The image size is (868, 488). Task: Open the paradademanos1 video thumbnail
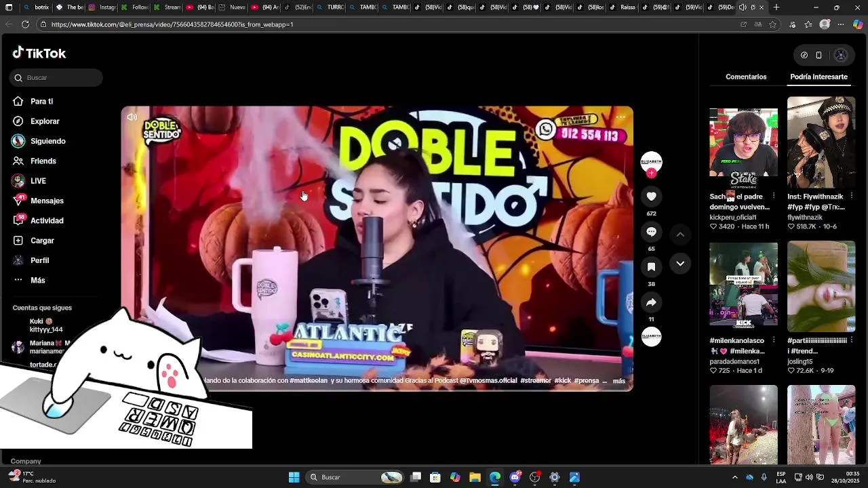point(743,285)
